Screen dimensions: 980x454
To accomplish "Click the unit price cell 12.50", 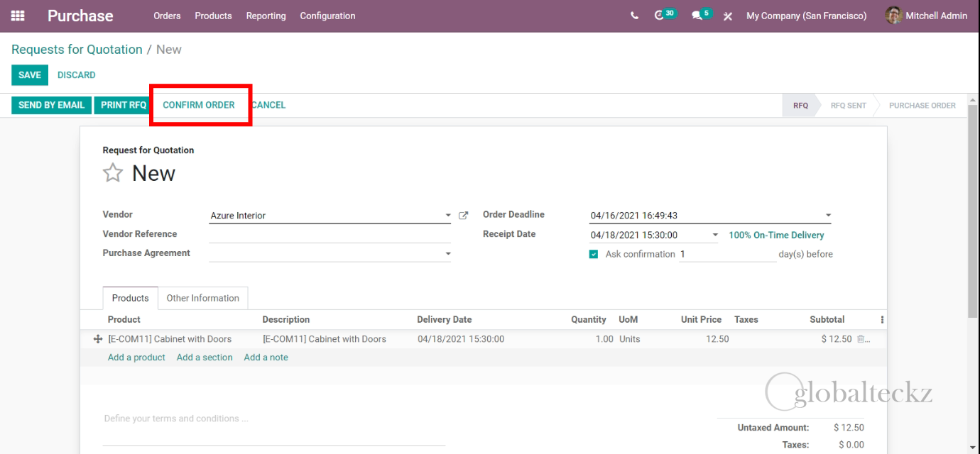I will pos(717,339).
